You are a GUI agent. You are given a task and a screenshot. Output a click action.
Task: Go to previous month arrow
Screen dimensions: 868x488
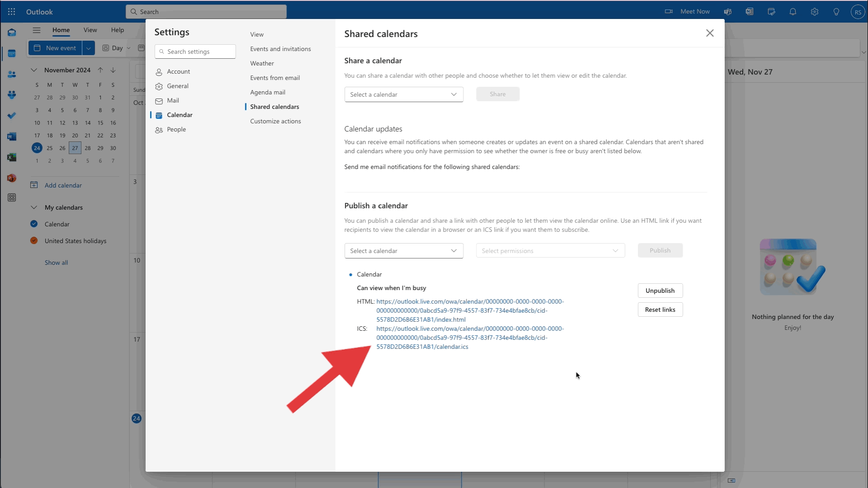pos(100,70)
